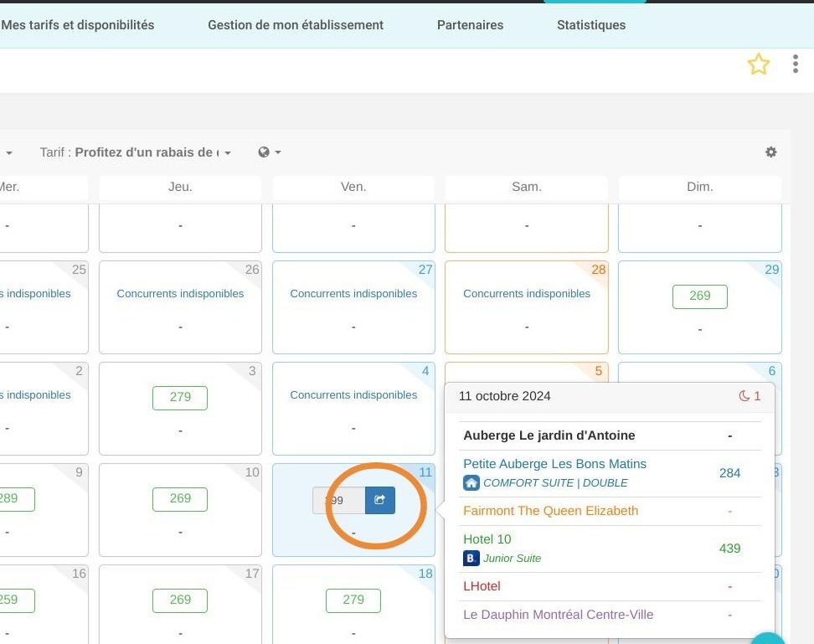Select Hotel 10 in competitor list

point(487,539)
